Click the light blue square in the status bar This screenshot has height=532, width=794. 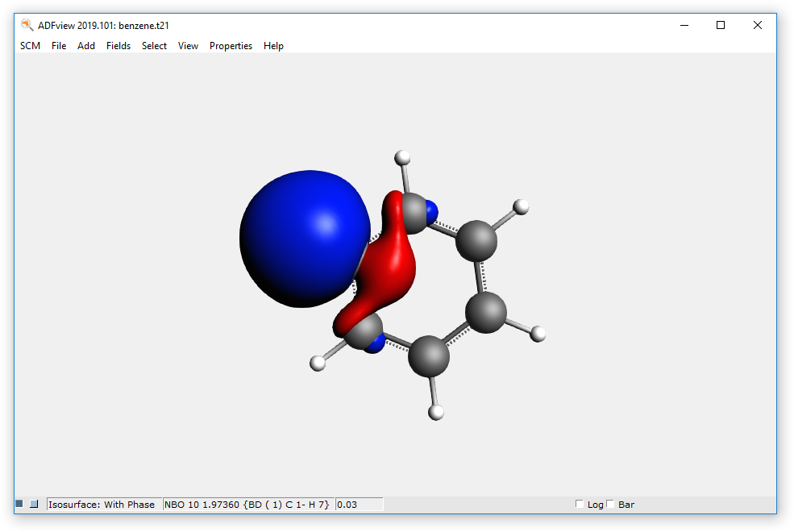pos(34,504)
